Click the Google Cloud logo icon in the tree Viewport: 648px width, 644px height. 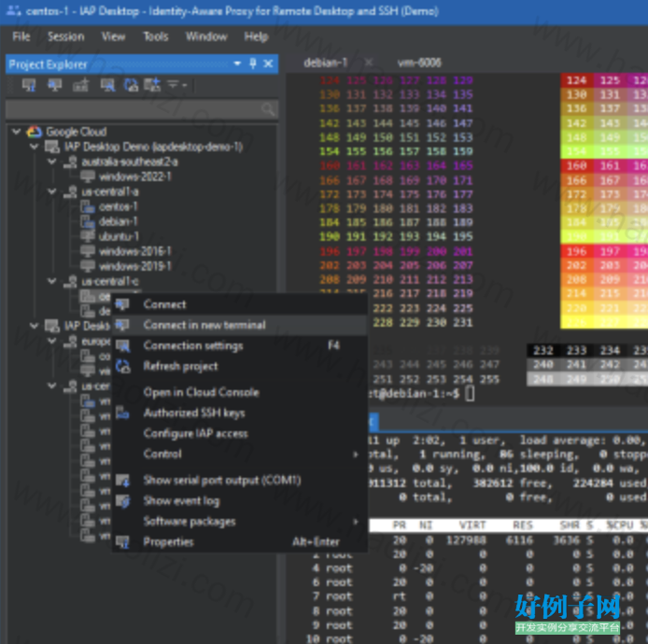coord(35,132)
